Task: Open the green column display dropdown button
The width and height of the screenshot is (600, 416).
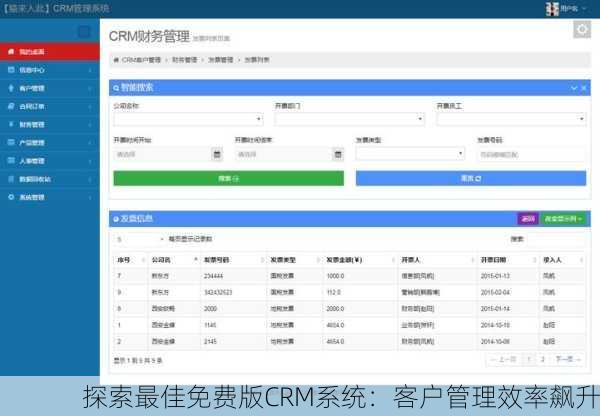Action: click(563, 219)
